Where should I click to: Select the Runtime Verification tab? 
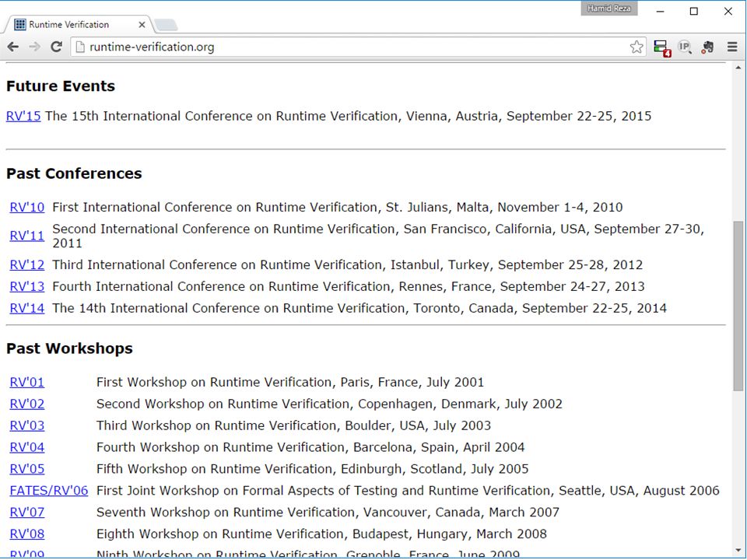point(79,24)
